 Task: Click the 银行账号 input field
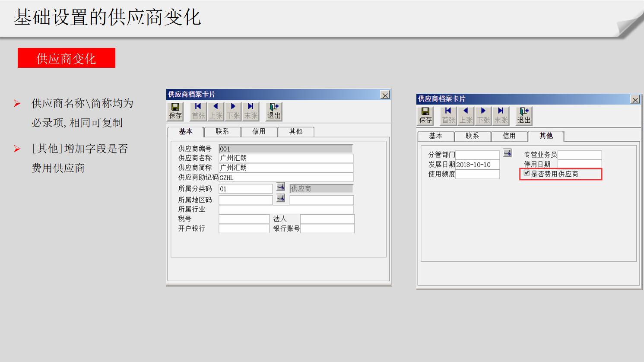(327, 229)
